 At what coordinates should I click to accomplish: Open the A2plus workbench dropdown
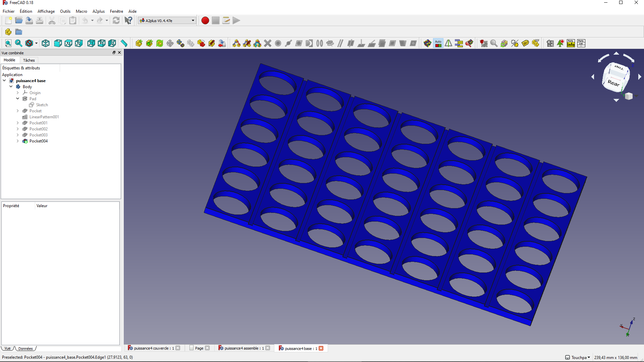point(167,20)
